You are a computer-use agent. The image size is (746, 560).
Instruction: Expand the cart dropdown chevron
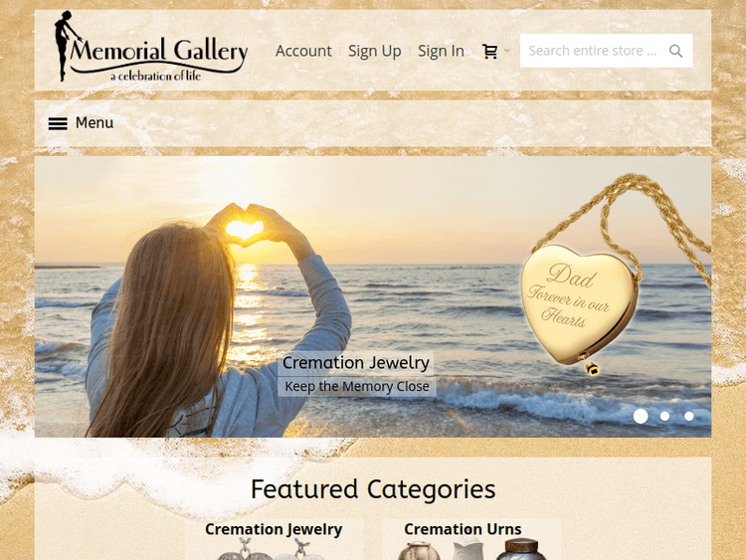tap(507, 50)
